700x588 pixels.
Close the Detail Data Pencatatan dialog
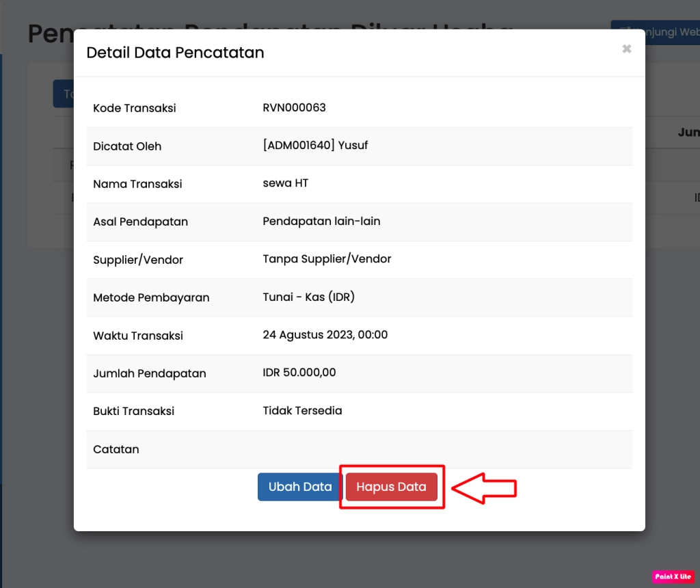pos(626,49)
